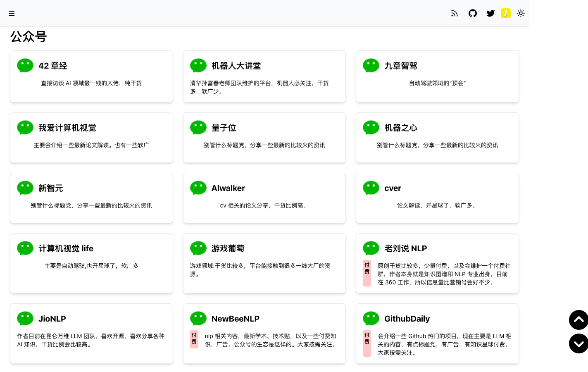Click text '主要是自动驾驶,也开星球了，软广多'

coord(91,266)
